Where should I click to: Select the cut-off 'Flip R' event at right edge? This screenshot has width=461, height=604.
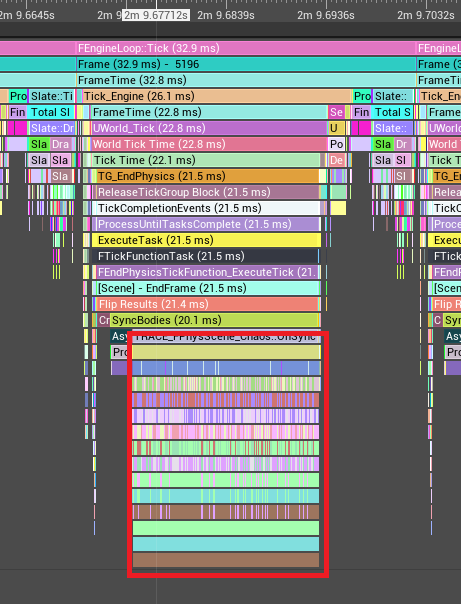tap(447, 304)
